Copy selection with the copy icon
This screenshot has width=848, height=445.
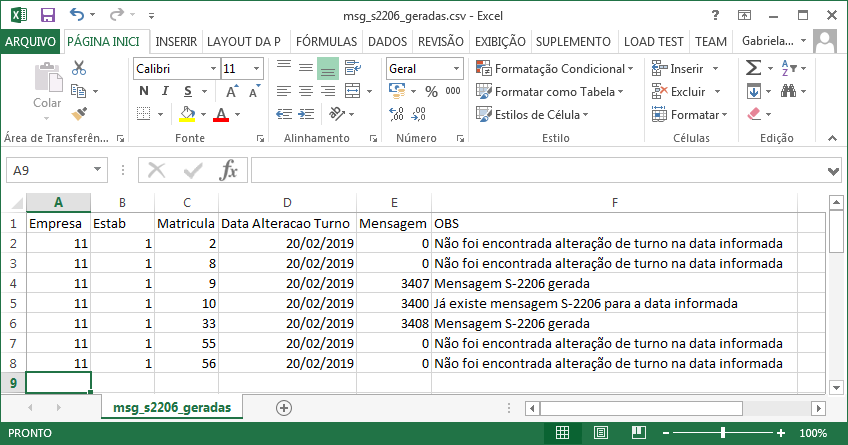pos(79,91)
